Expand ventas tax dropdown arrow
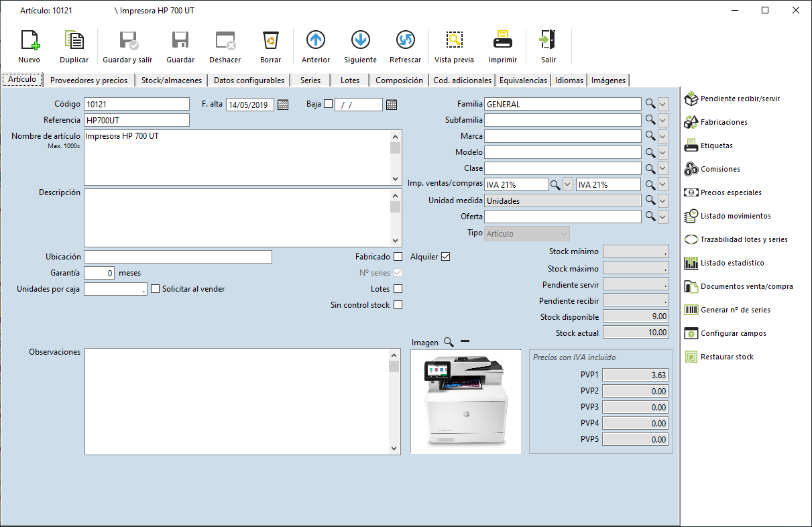 (568, 184)
